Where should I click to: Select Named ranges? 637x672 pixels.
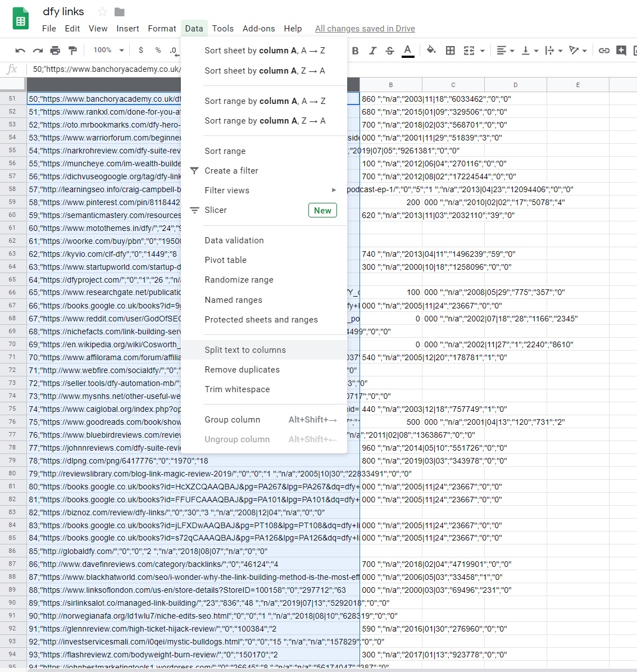point(264,300)
